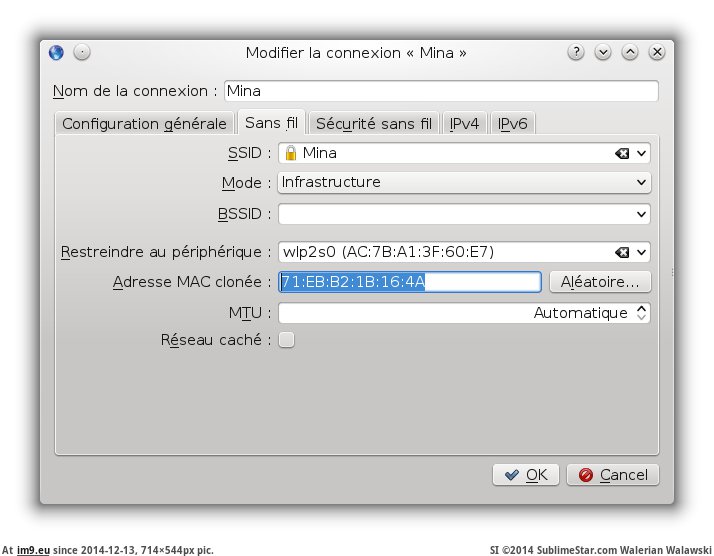Screen dimensions: 714x556
Task: Open the Sécurité sans fil tab
Action: tap(373, 124)
